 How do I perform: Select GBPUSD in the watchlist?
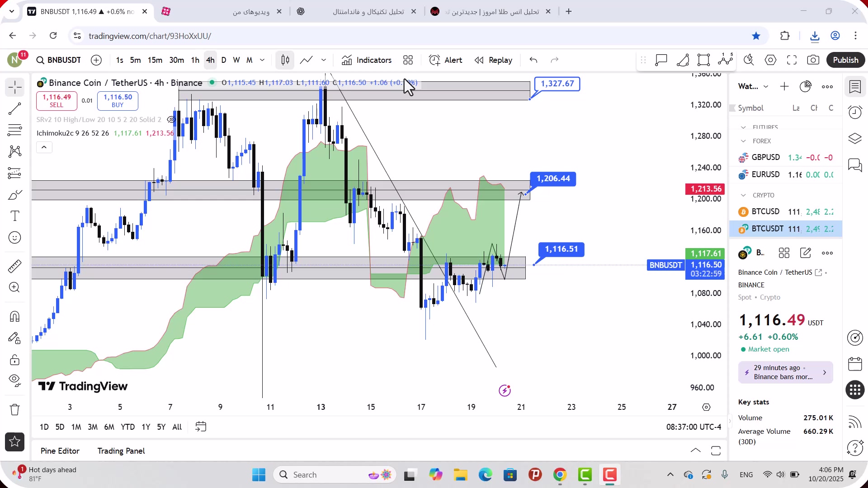786,157
